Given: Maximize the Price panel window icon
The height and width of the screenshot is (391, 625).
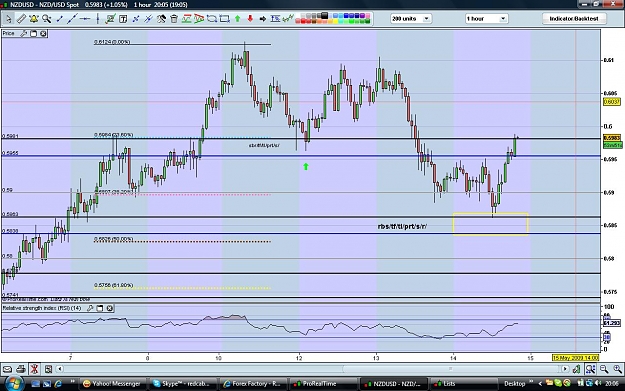Looking at the screenshot, I should [34, 33].
